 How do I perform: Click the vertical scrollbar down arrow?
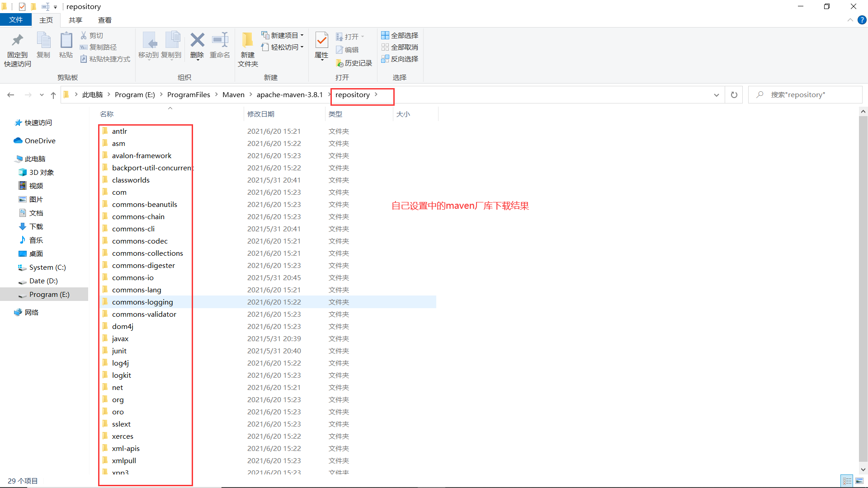click(x=863, y=469)
